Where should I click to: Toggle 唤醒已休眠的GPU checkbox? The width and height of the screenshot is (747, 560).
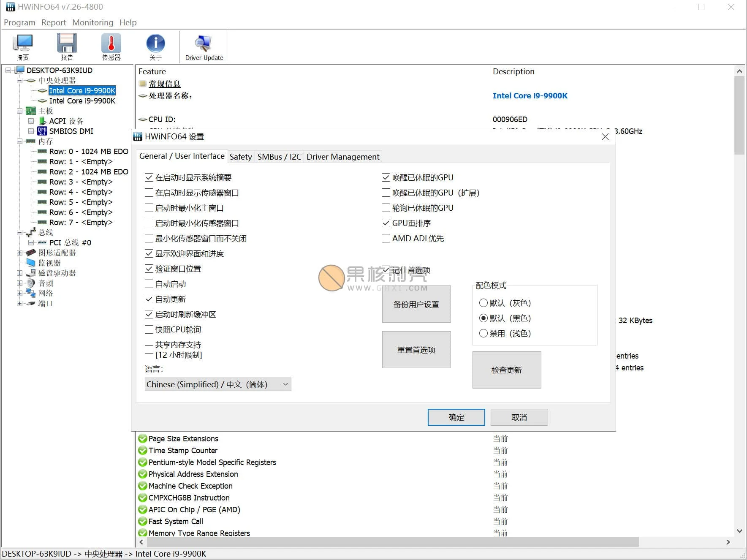coord(386,177)
